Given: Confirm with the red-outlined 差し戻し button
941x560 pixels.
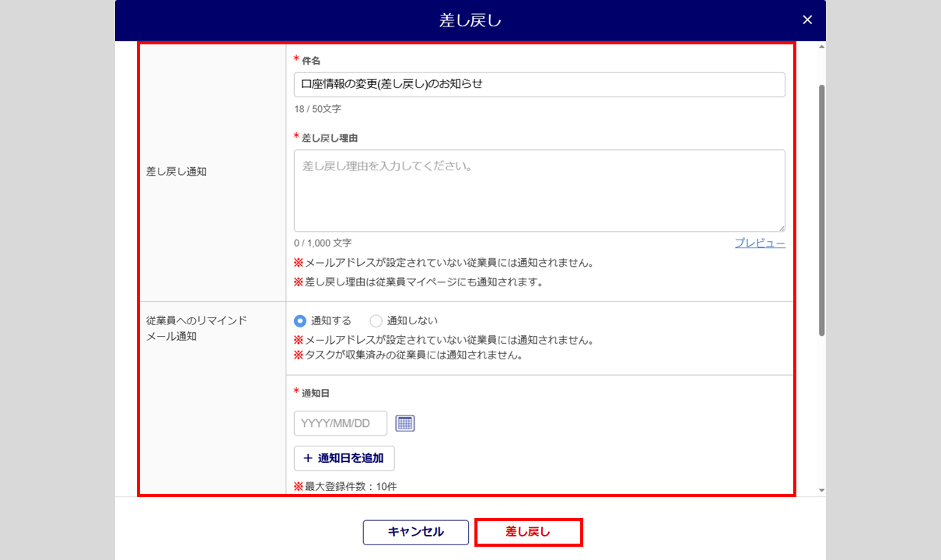Looking at the screenshot, I should (528, 532).
